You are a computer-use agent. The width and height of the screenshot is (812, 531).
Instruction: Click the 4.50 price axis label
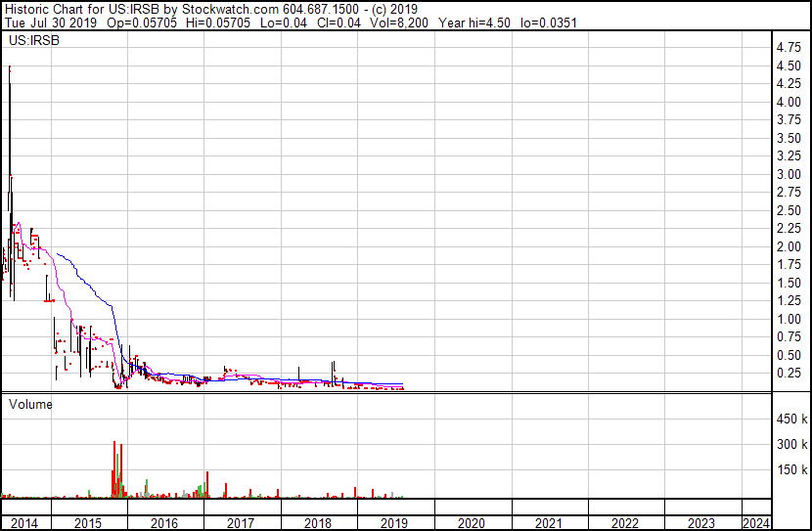[789, 66]
